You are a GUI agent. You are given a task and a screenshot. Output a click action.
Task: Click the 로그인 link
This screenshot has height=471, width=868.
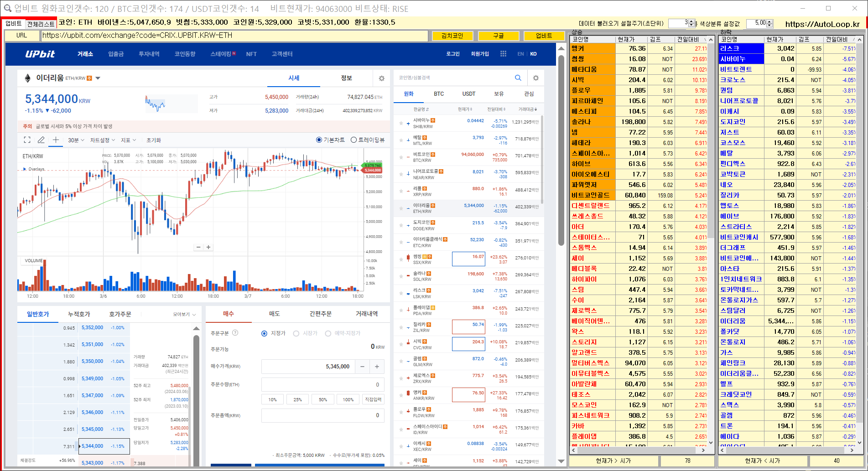[453, 54]
